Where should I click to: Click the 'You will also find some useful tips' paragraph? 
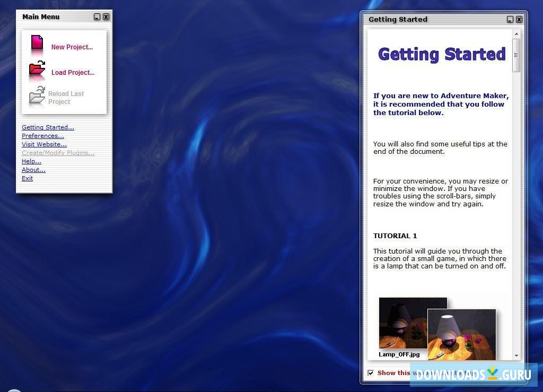(440, 148)
